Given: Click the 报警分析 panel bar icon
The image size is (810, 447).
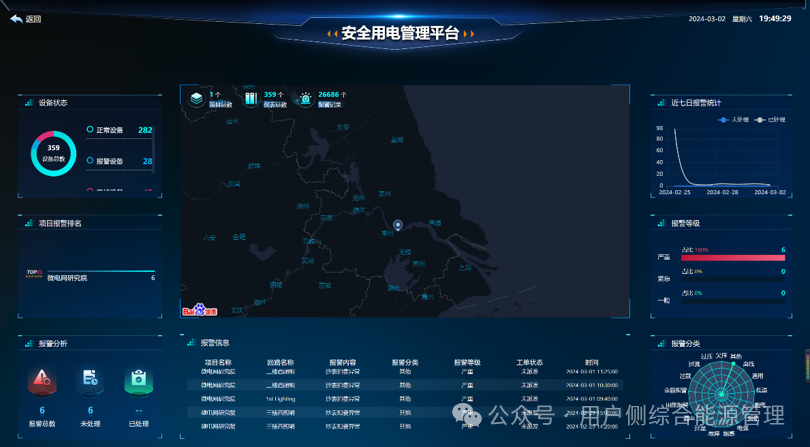Looking at the screenshot, I should [x=29, y=343].
